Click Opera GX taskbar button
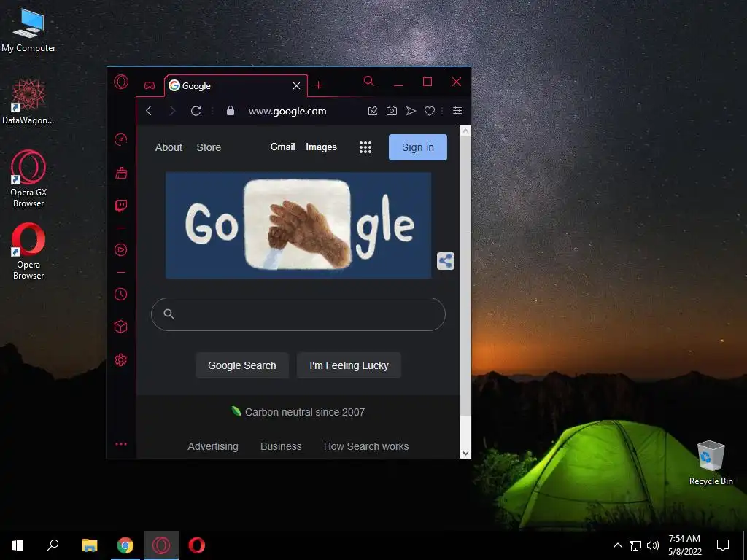 click(x=161, y=545)
